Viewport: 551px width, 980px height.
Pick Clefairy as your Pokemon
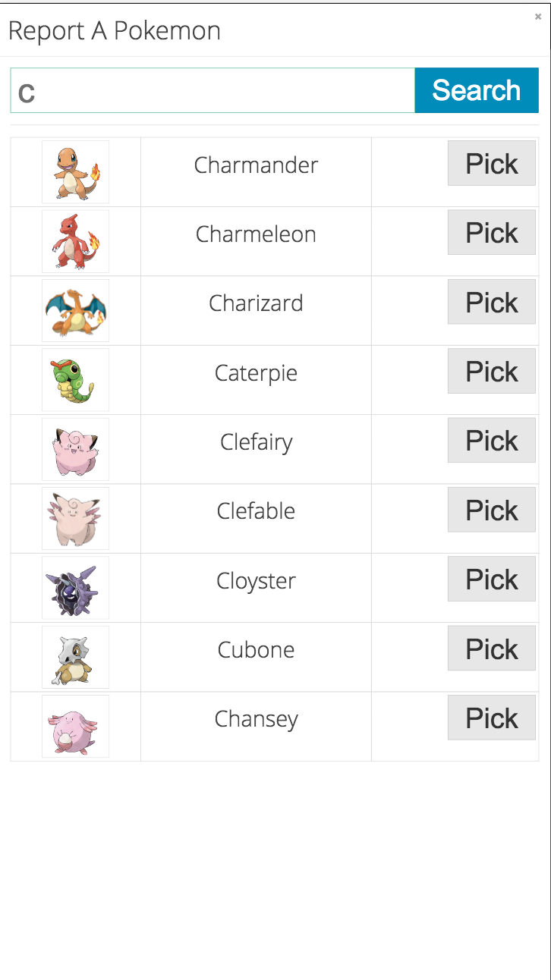click(x=491, y=440)
